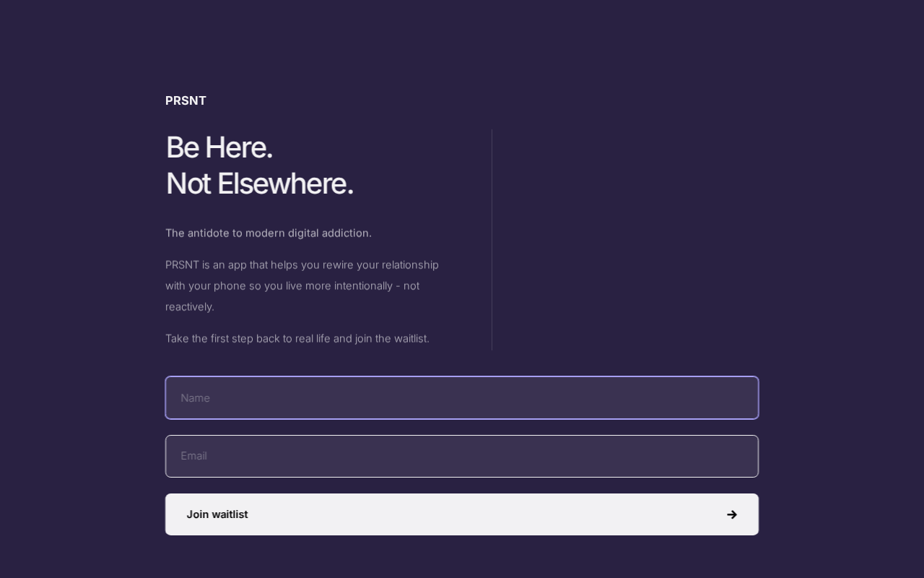Click the word "waitlist." ending the last paragraph
The width and height of the screenshot is (924, 578).
[411, 338]
